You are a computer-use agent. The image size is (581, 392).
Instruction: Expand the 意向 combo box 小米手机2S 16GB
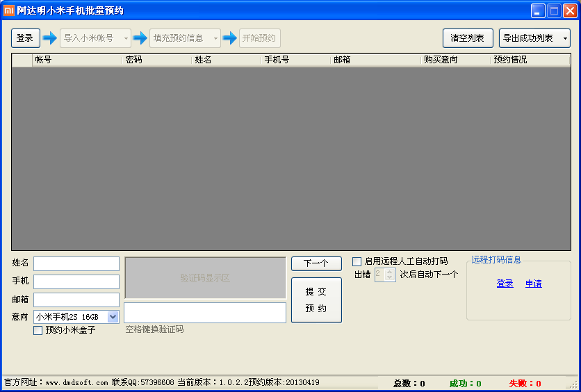tap(113, 317)
